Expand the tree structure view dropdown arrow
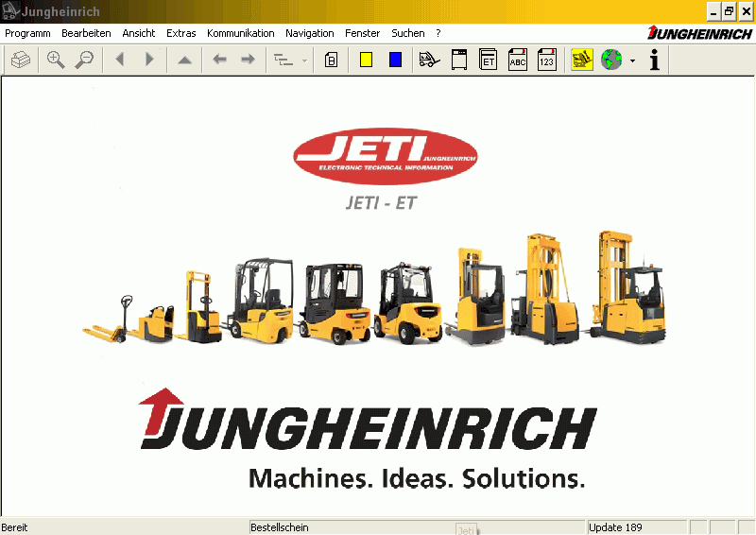This screenshot has height=535, width=756. pyautogui.click(x=304, y=60)
